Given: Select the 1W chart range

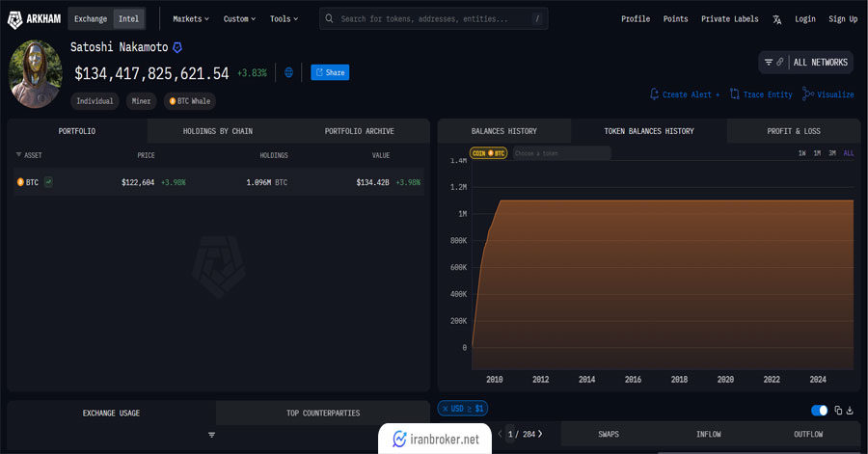Looking at the screenshot, I should [801, 153].
